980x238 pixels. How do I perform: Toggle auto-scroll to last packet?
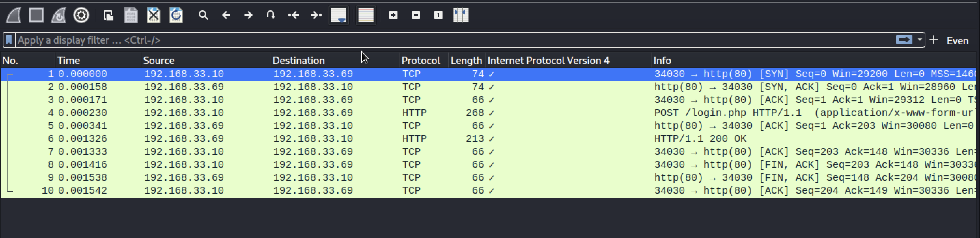[339, 15]
